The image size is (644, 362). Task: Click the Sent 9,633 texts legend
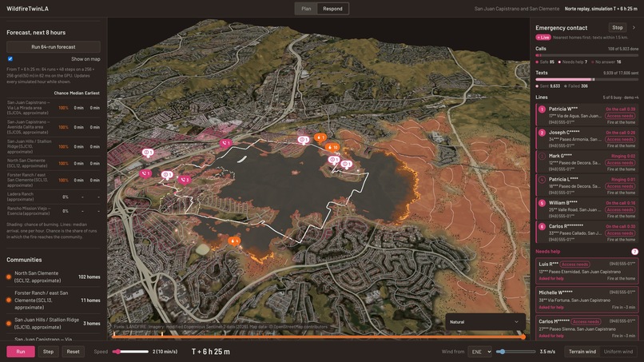pyautogui.click(x=548, y=86)
